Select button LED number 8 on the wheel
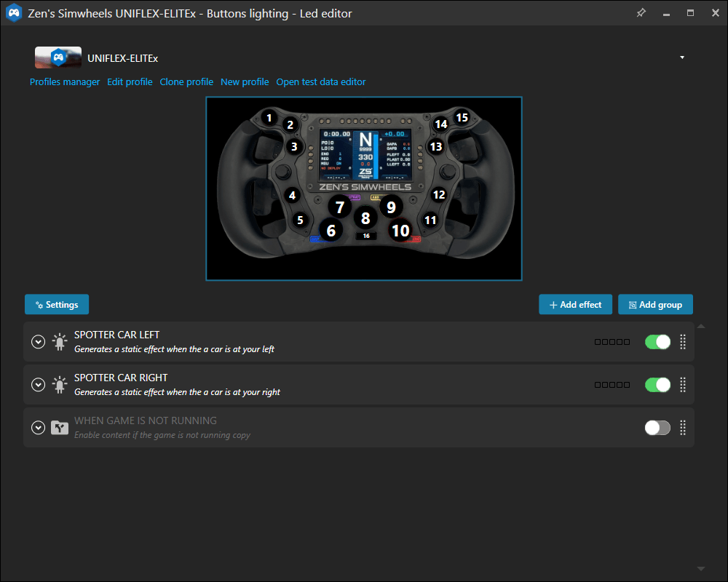Screen dimensions: 728x582 click(365, 218)
